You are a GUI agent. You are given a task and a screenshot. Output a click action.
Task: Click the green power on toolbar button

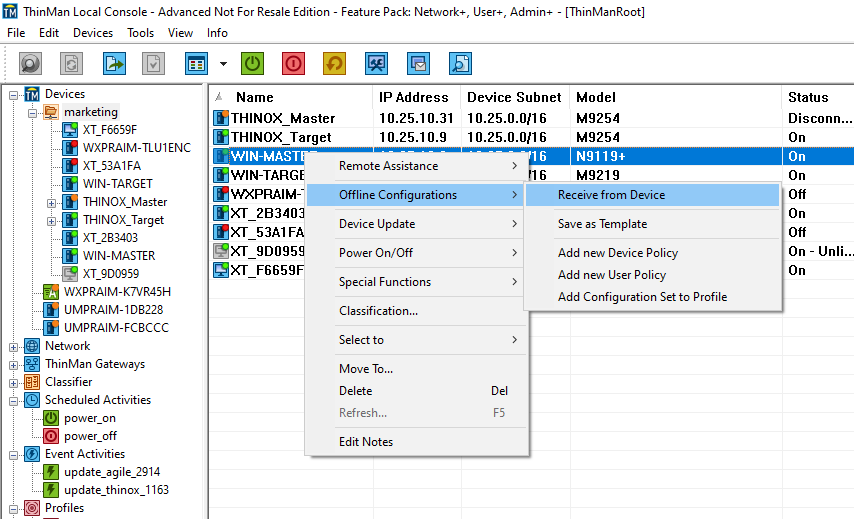point(252,64)
